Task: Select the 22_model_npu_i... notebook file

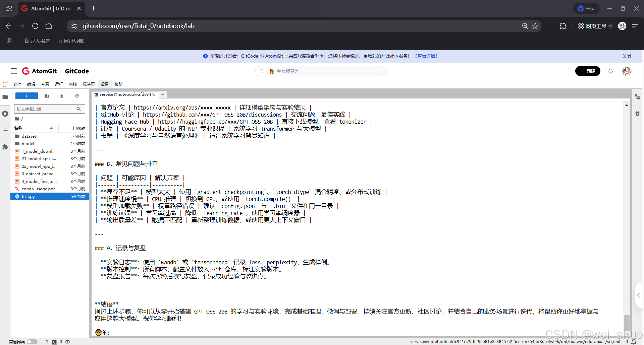Action: coord(50,166)
